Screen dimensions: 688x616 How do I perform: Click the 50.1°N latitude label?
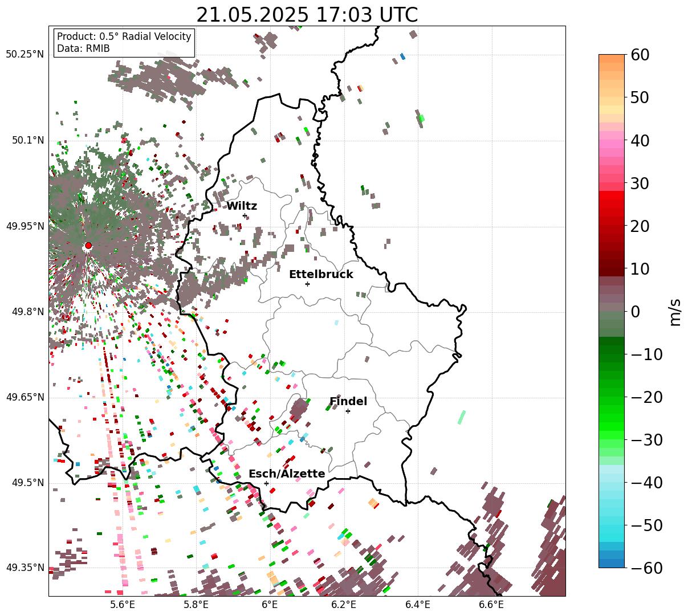coord(28,140)
